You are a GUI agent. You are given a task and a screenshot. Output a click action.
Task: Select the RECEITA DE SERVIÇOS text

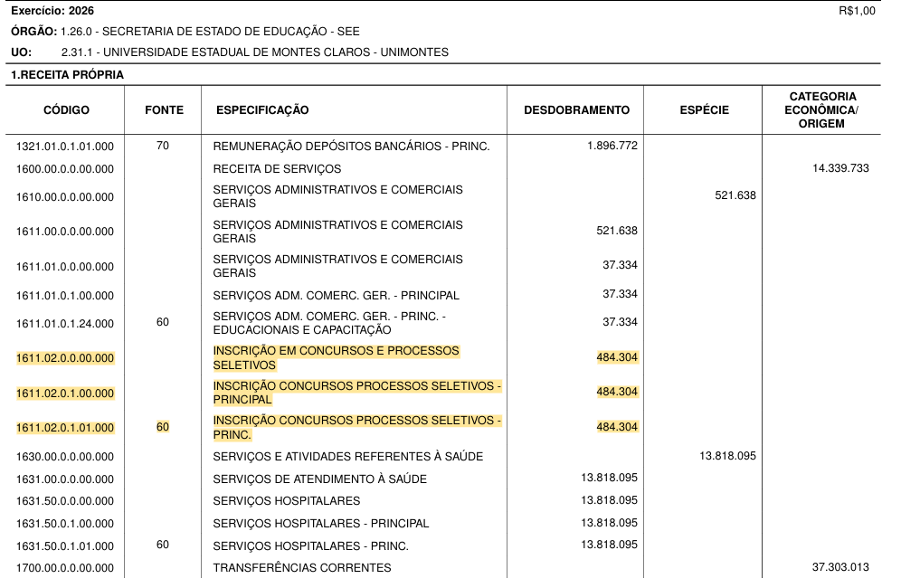coord(277,169)
